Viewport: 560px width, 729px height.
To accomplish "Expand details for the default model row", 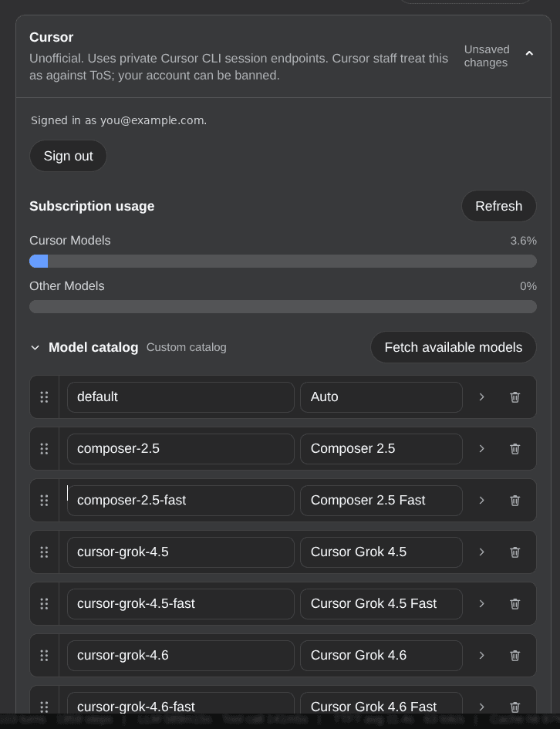I will point(481,397).
